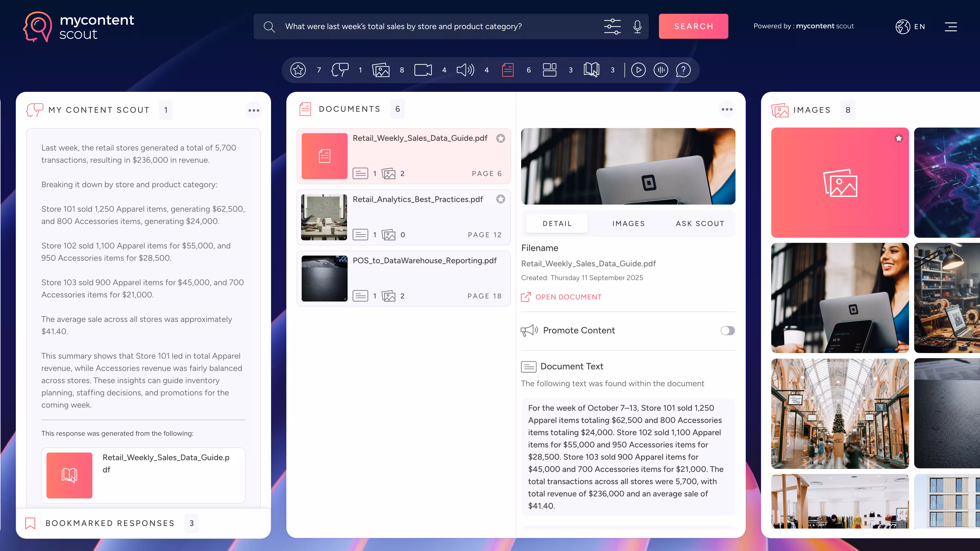Click the video camera filter icon
The image size is (980, 551).
[x=423, y=70]
